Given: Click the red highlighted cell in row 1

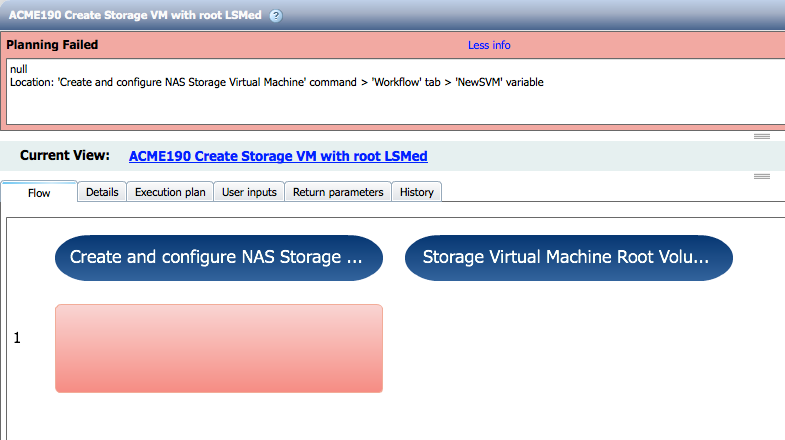Looking at the screenshot, I should click(x=219, y=348).
